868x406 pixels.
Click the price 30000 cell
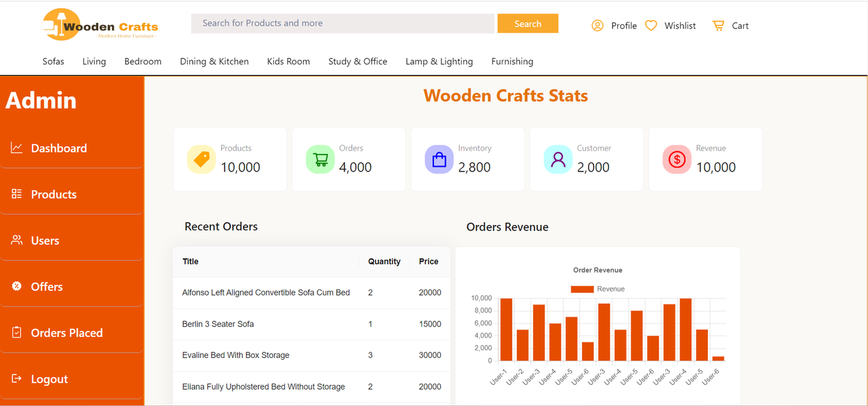430,355
